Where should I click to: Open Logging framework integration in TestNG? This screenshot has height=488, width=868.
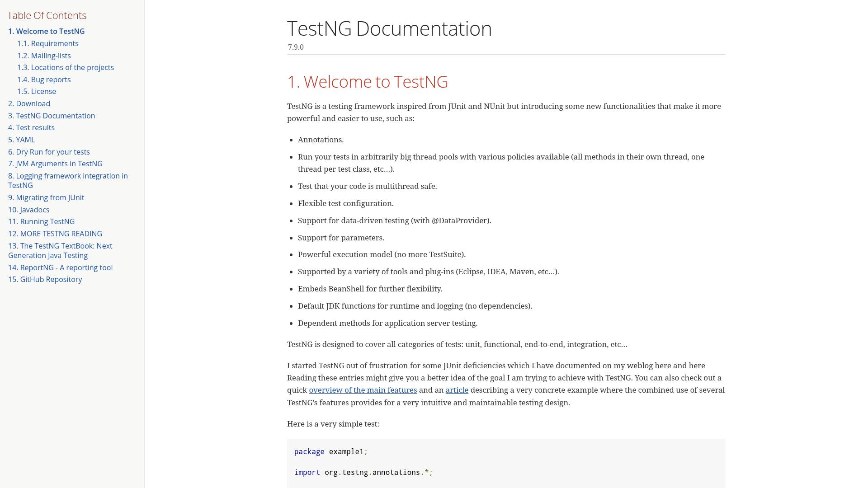pos(68,180)
